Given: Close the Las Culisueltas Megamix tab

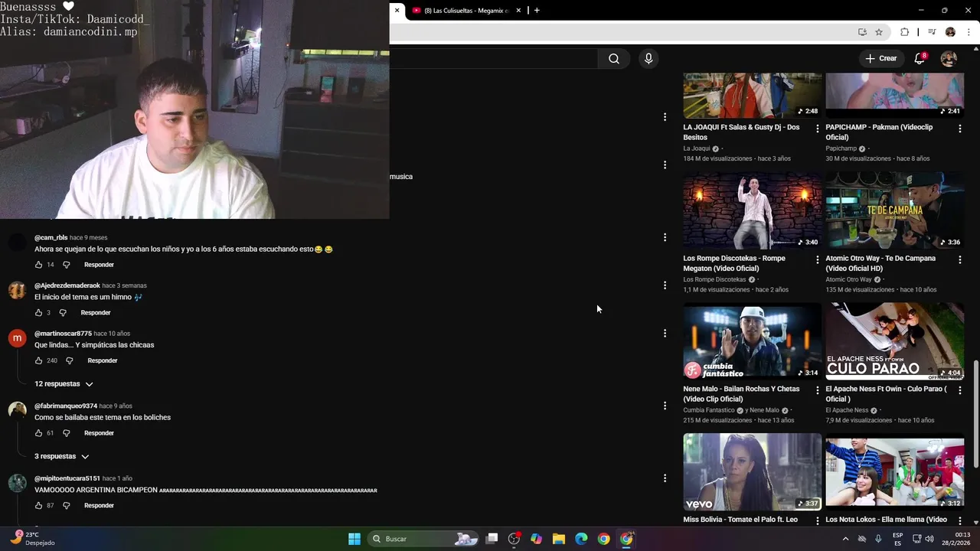Looking at the screenshot, I should [518, 11].
